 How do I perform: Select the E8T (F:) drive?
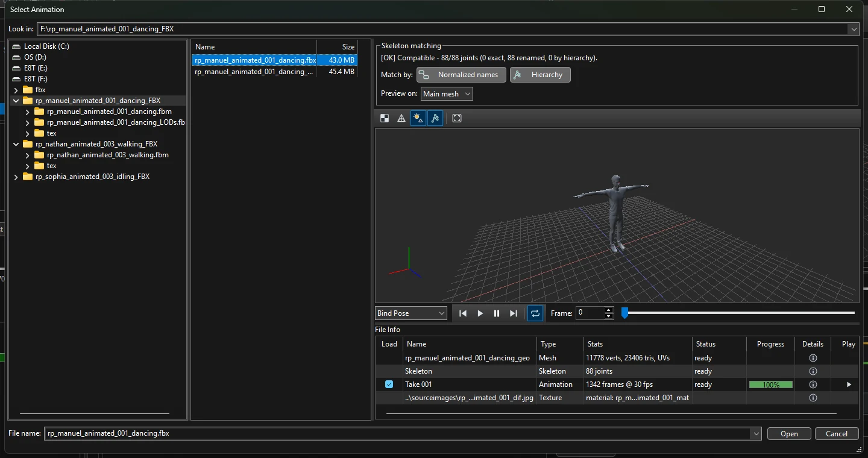pyautogui.click(x=36, y=79)
